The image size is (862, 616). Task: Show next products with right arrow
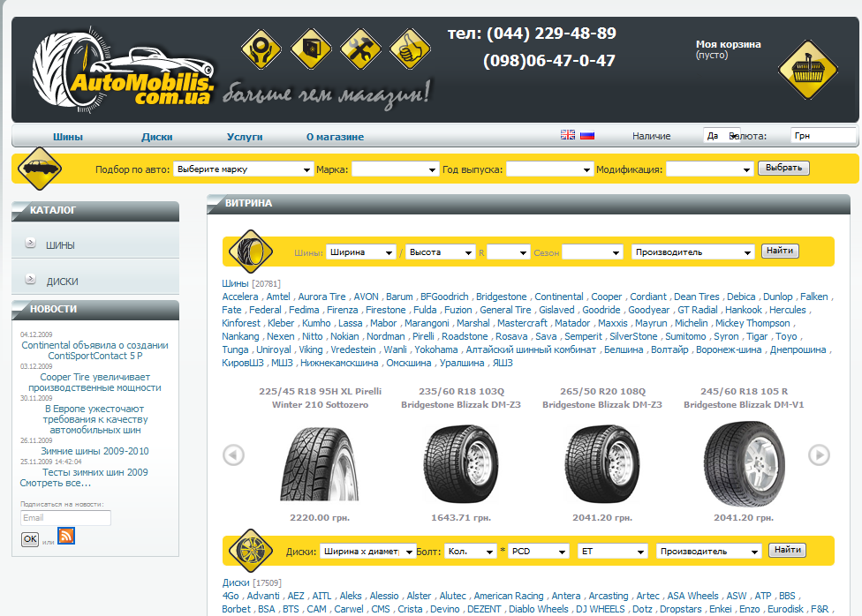(x=819, y=455)
